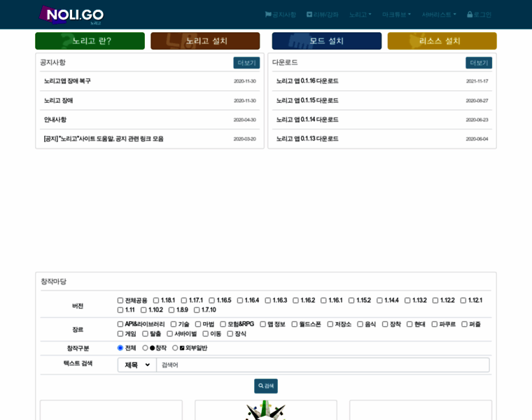The image size is (532, 420).
Task: Click 더보기 button in 다운로드 panel
Action: coord(479,63)
